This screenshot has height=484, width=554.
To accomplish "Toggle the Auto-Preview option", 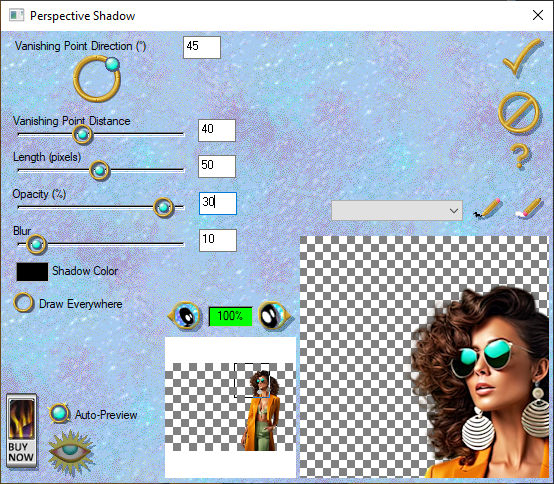I will pos(59,414).
